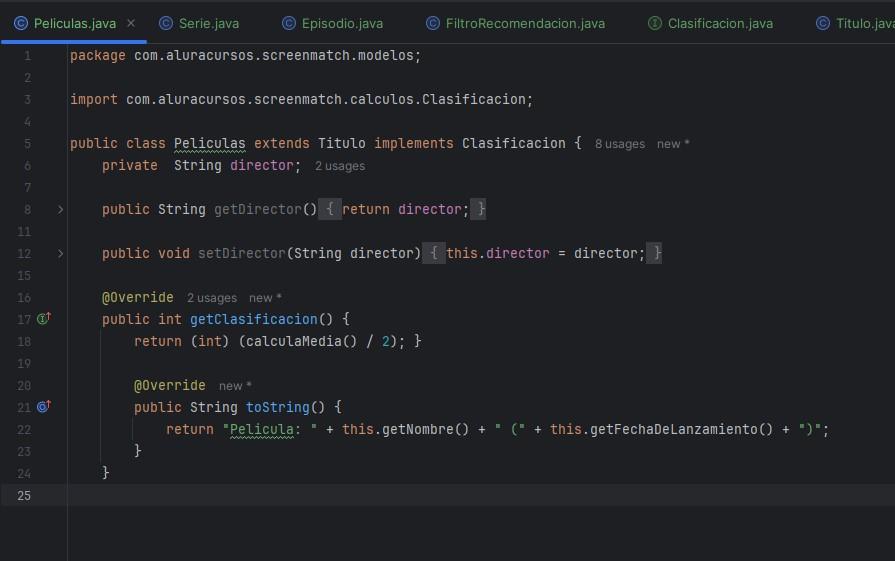
Task: Click implements-method gutter icon on line 17
Action: [44, 318]
